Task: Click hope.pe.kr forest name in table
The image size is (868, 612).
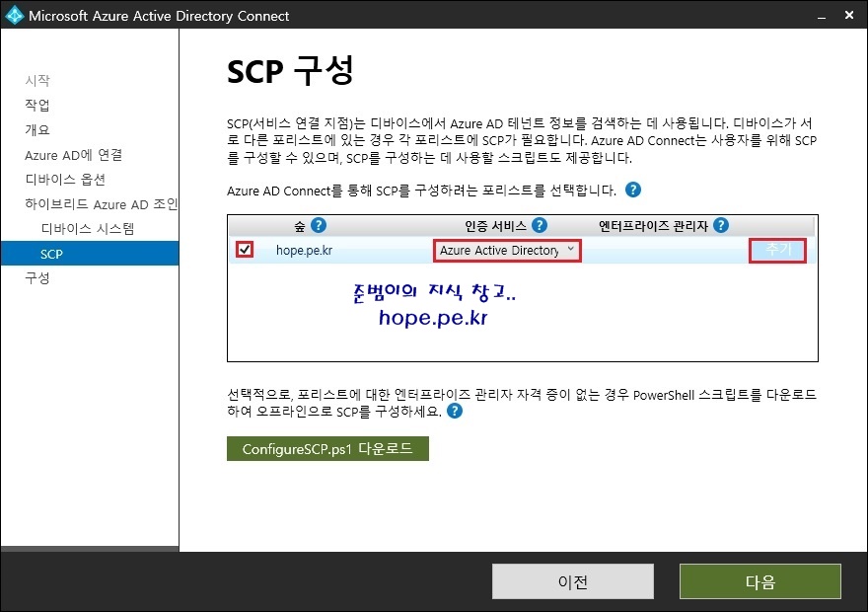Action: click(305, 251)
